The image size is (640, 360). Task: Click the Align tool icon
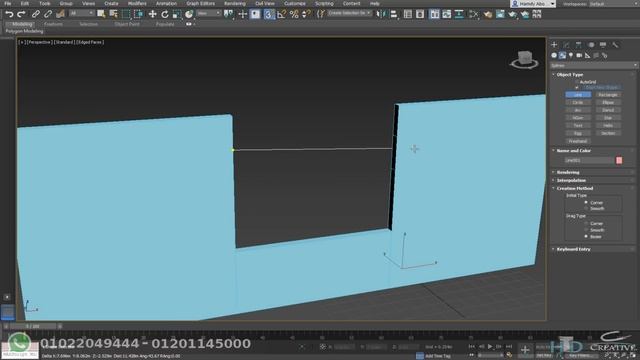tap(394, 14)
